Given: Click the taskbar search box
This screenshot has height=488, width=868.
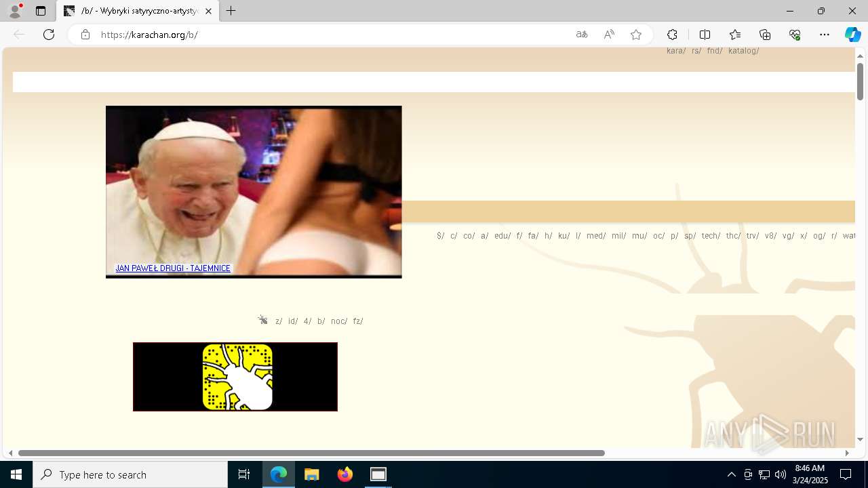Looking at the screenshot, I should pos(130,474).
